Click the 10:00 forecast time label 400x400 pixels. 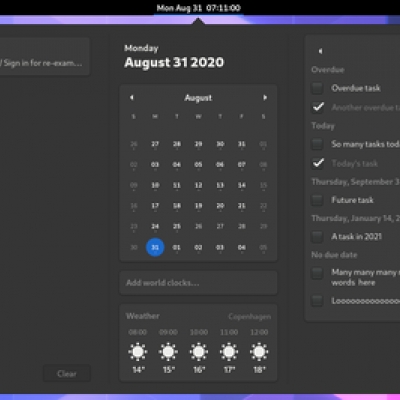point(199,332)
